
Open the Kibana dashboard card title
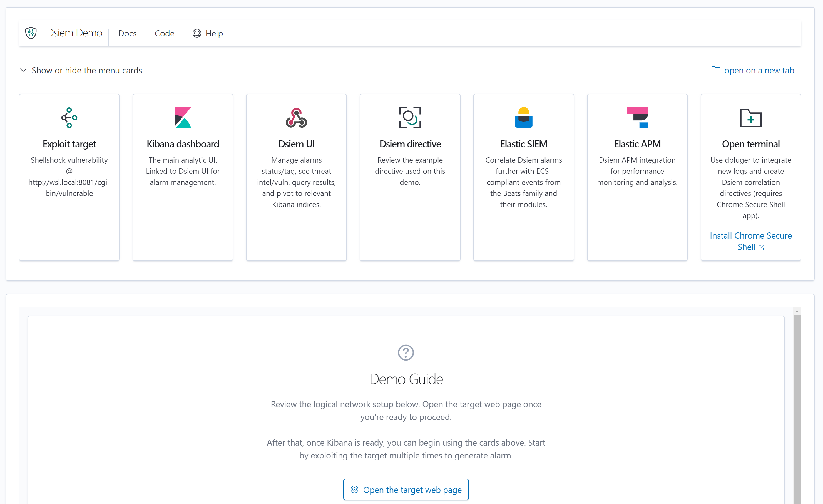[x=183, y=144]
